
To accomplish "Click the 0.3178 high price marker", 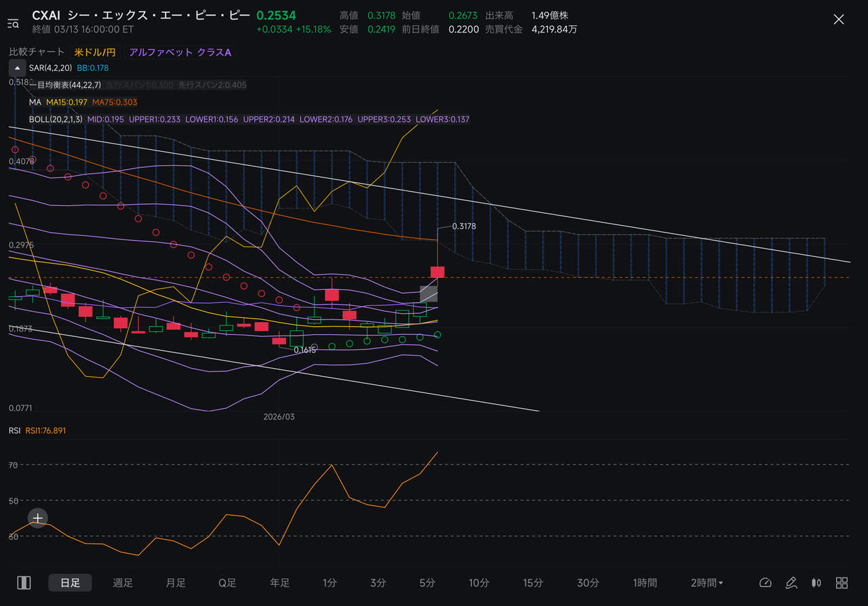I will pyautogui.click(x=464, y=226).
